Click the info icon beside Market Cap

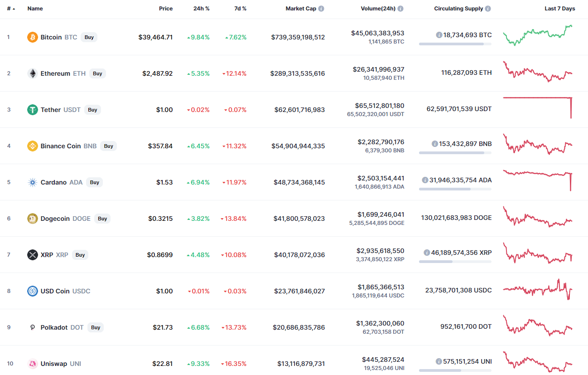click(x=321, y=9)
